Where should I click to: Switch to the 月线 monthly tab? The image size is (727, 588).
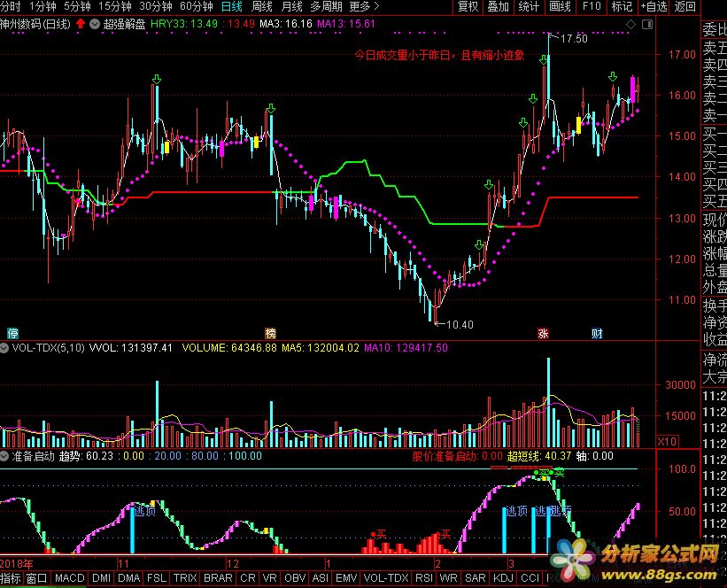coord(291,6)
